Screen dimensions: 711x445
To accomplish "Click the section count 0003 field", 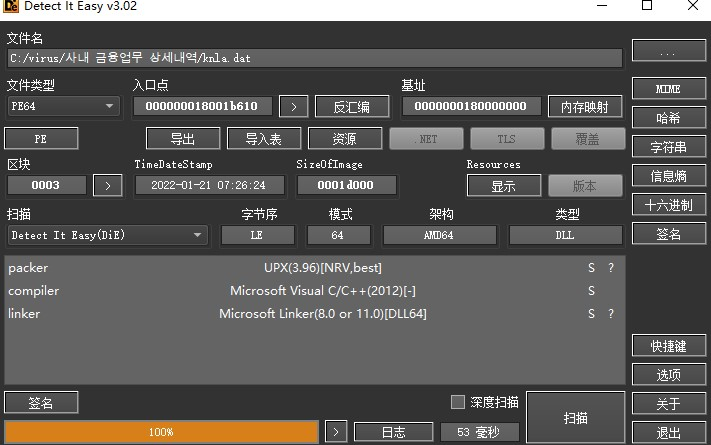I will click(x=46, y=186).
